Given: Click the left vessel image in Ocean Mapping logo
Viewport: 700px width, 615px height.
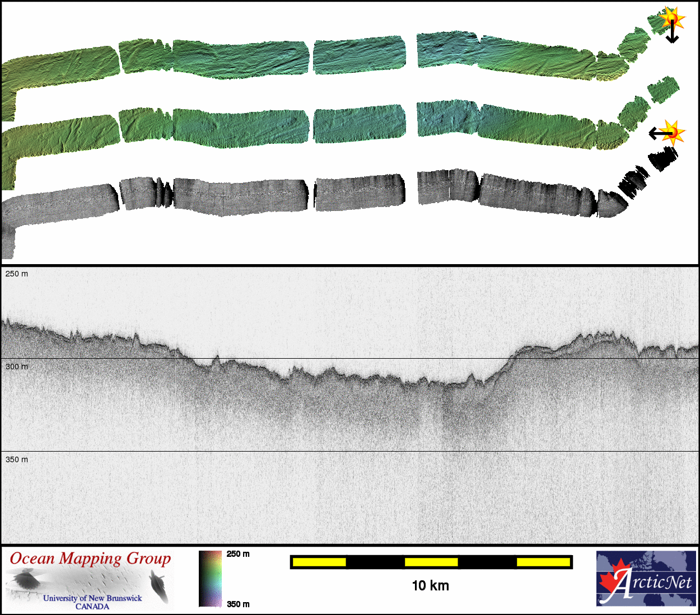Looking at the screenshot, I should click(x=24, y=580).
